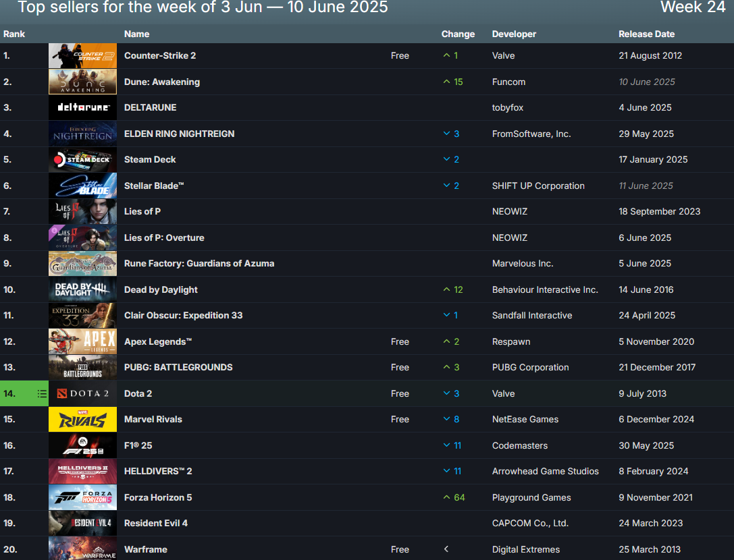Click the Funcom developer name
The width and height of the screenshot is (734, 560).
point(509,82)
